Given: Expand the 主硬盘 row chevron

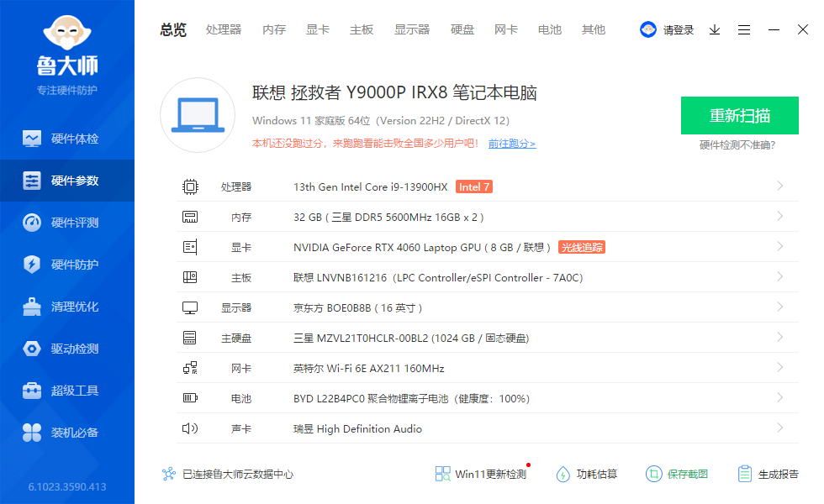Looking at the screenshot, I should coord(780,337).
